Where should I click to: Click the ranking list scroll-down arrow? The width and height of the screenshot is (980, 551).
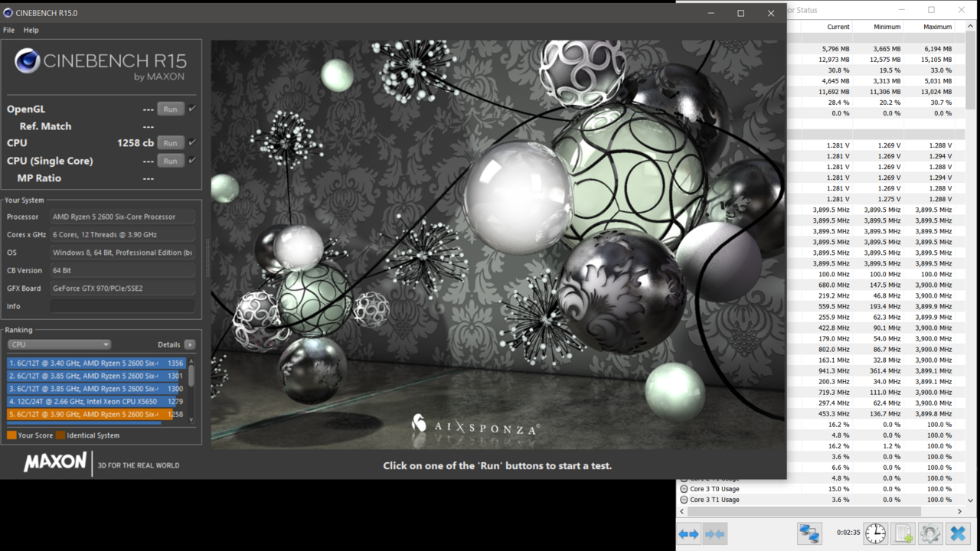[191, 419]
